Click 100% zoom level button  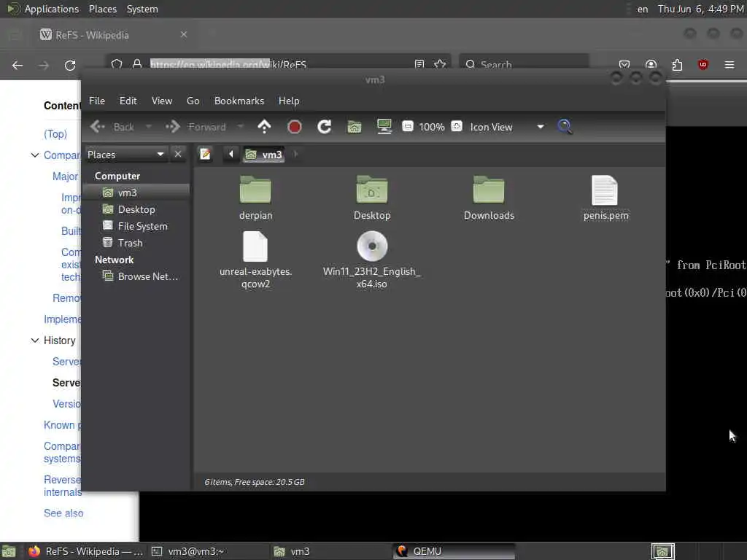tap(432, 127)
